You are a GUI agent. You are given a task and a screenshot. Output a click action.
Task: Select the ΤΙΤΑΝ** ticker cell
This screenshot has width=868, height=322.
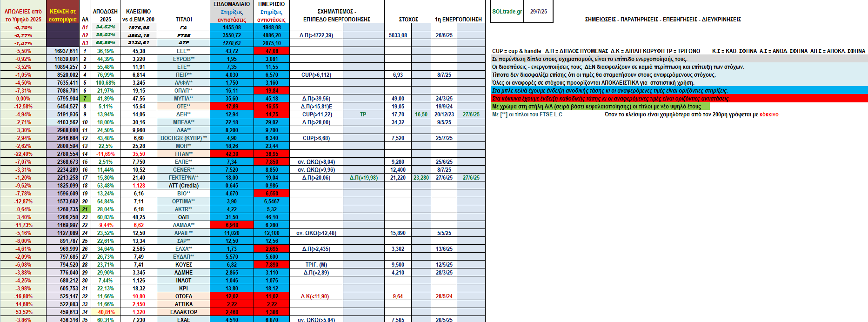point(184,154)
